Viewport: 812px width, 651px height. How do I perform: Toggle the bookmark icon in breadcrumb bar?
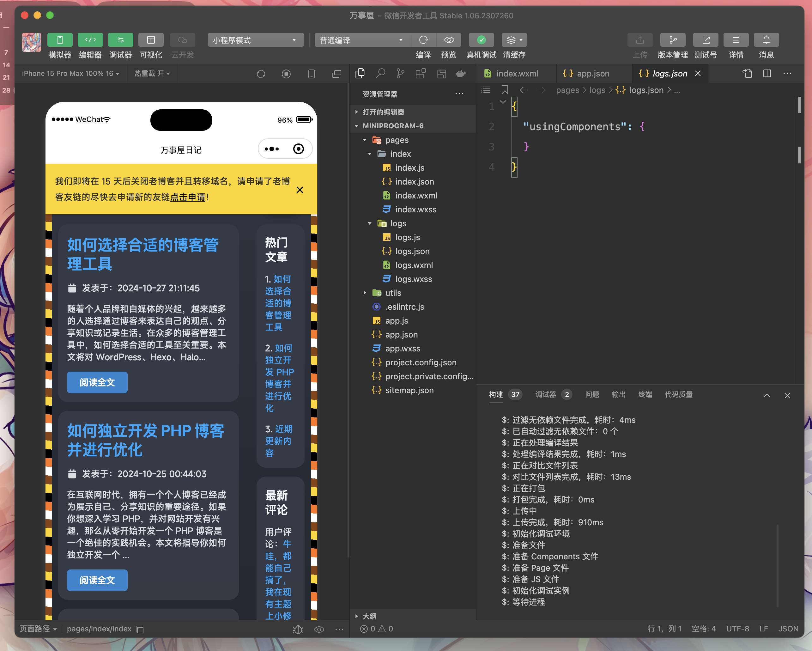pos(505,90)
